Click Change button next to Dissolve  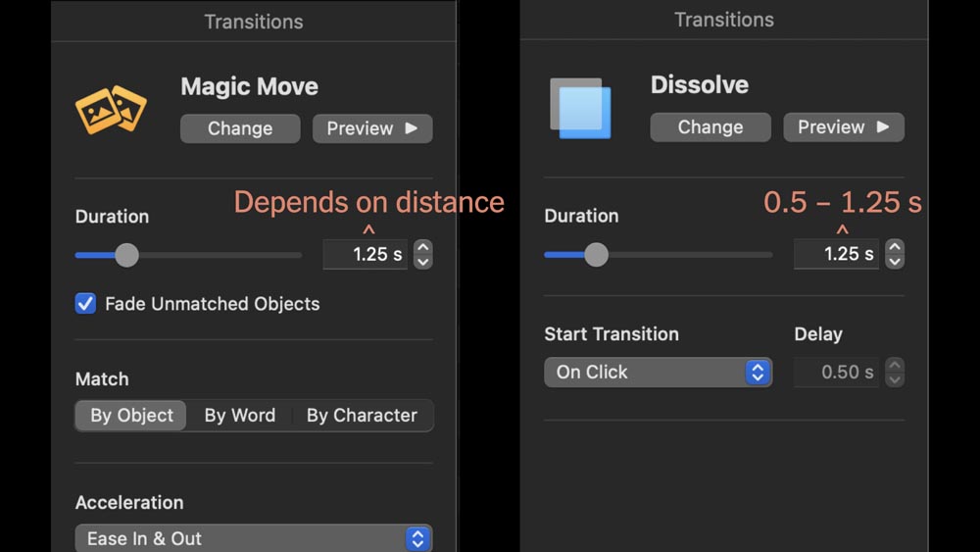pos(710,127)
